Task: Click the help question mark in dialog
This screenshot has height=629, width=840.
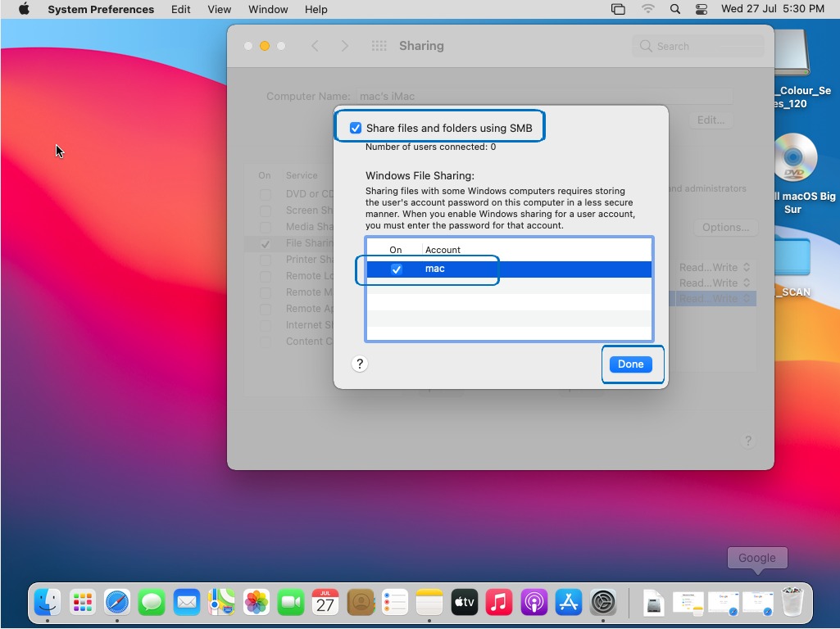Action: coord(359,364)
